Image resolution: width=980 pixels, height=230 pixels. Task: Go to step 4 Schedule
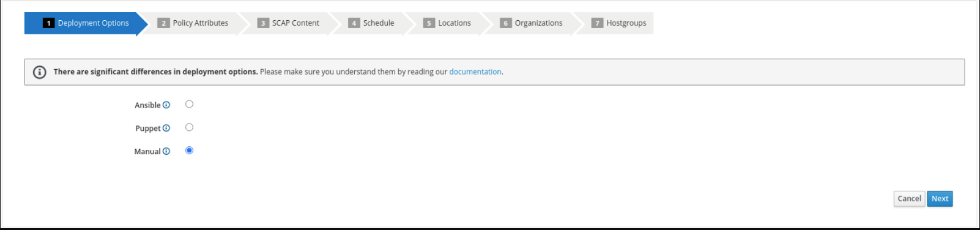(x=371, y=23)
